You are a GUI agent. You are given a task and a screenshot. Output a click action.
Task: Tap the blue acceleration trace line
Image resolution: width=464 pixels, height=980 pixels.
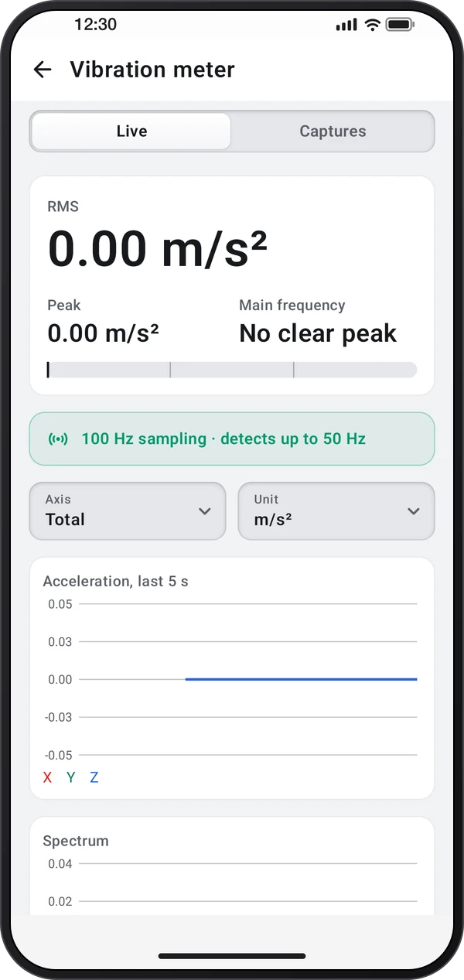pos(301,679)
